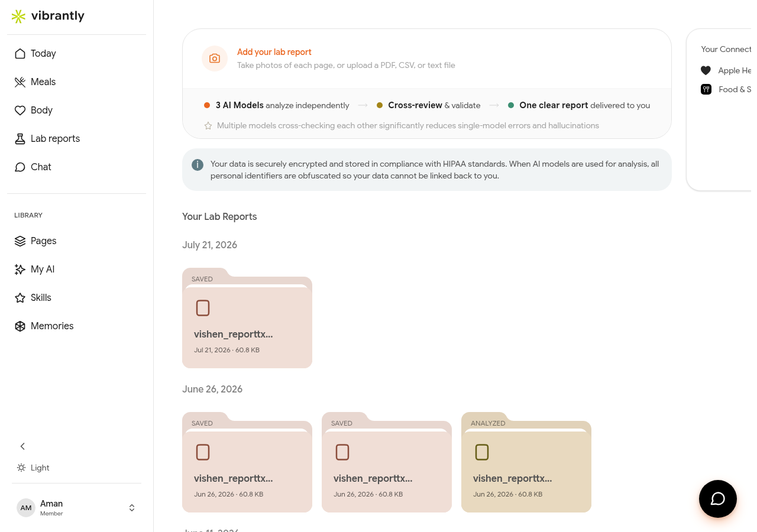Click the cube icon beside Memories
Screen dimensions: 757x532
20,326
